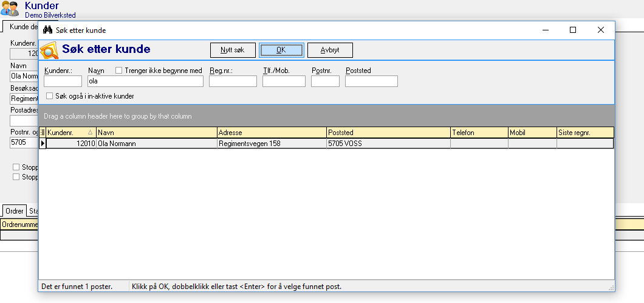
Task: Close the Søk etter kunde dialog
Action: [600, 30]
